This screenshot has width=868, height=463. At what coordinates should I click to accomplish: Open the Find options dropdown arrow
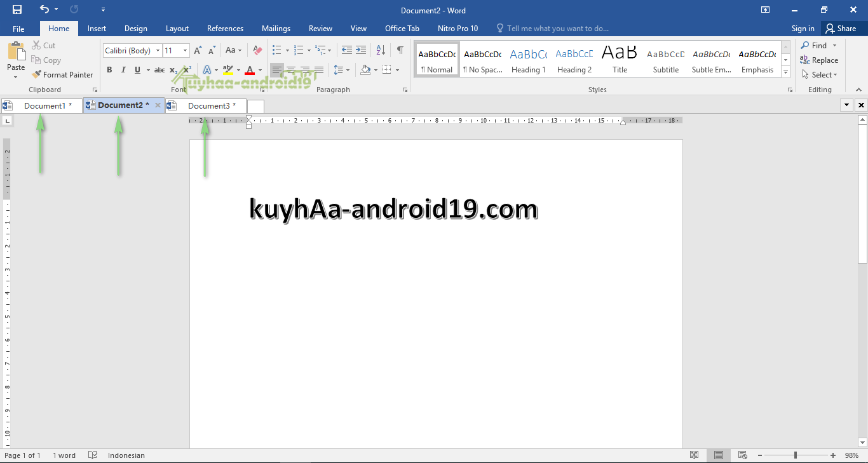coord(834,46)
